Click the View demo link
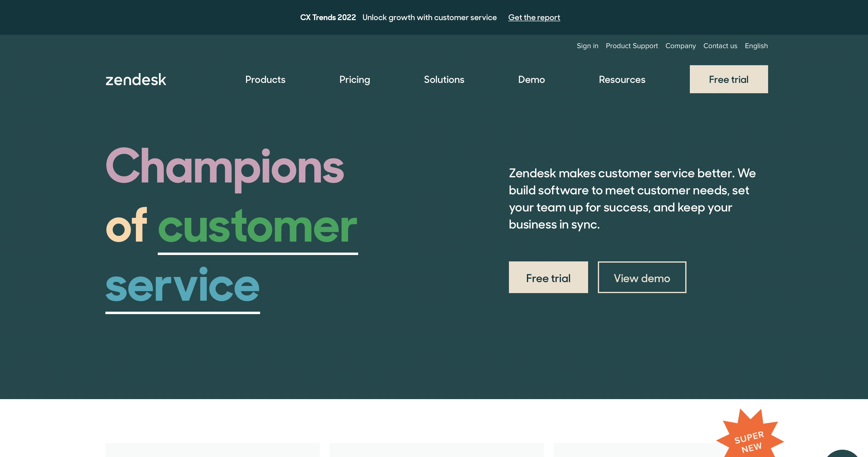This screenshot has height=457, width=868. tap(642, 277)
